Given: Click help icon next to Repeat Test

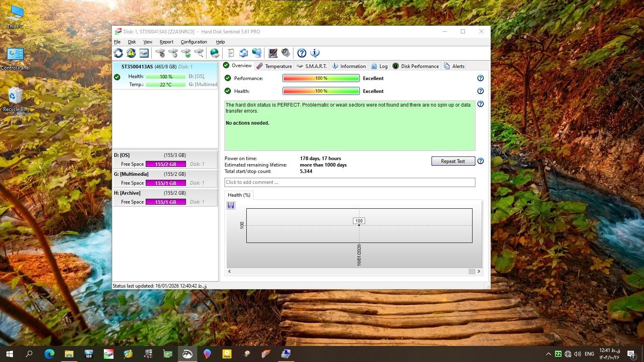Looking at the screenshot, I should point(480,161).
